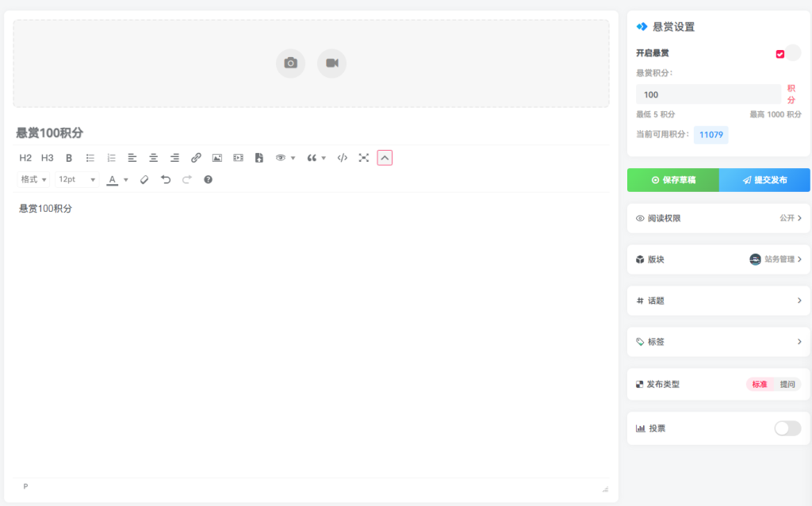Click the 提交发布 submit publish button

[x=764, y=180]
